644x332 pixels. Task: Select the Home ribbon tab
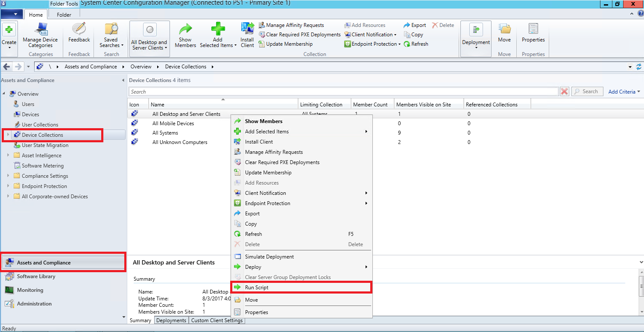(36, 15)
